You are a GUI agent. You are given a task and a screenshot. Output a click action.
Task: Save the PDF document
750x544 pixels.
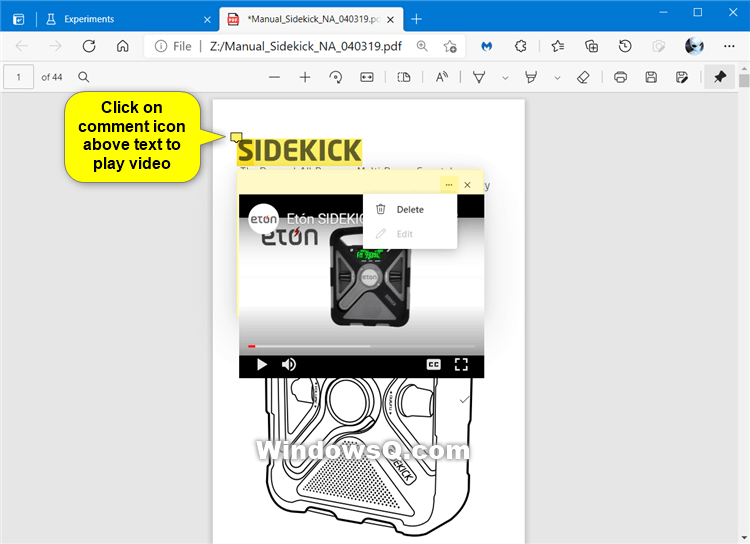click(651, 77)
